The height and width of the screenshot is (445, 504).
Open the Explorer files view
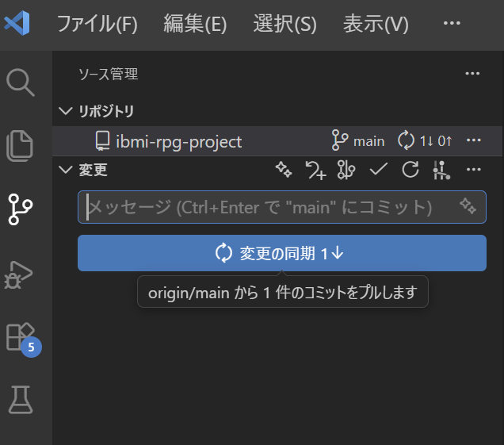pos(21,145)
